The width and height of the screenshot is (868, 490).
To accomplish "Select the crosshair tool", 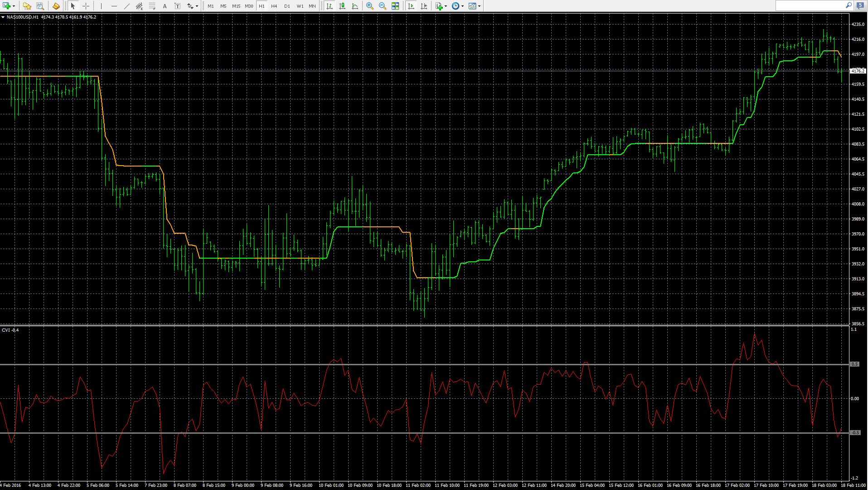I will [x=86, y=6].
